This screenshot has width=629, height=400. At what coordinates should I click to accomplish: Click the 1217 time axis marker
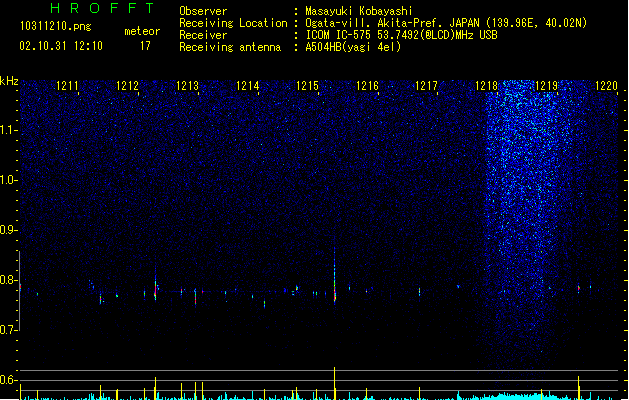tap(426, 86)
